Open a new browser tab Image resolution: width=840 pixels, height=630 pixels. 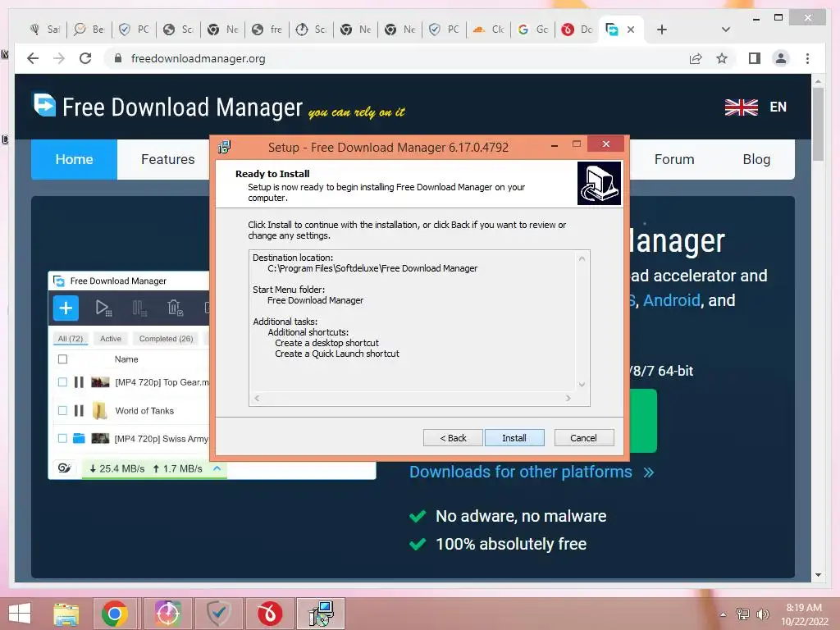click(x=662, y=30)
